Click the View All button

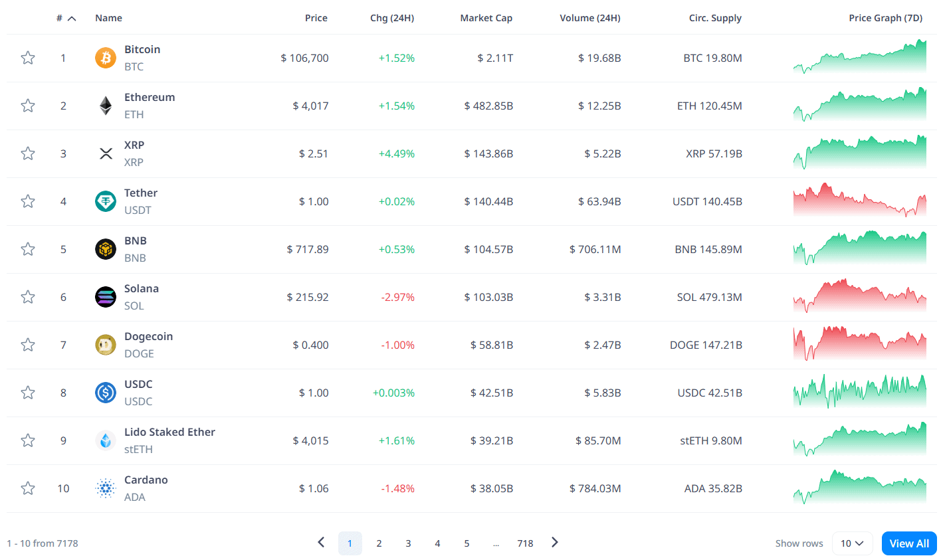pyautogui.click(x=908, y=543)
